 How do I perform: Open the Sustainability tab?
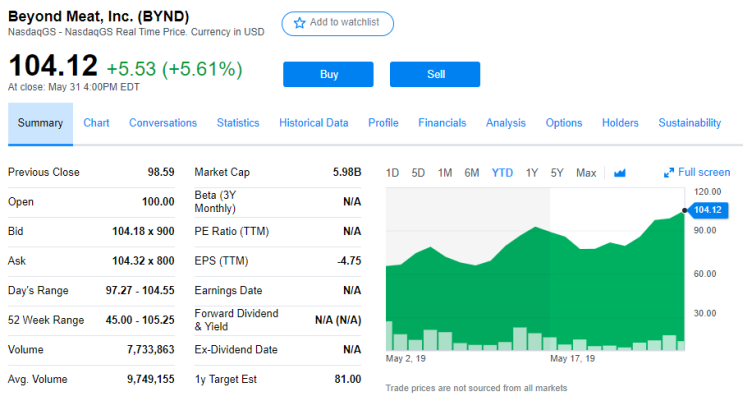[689, 123]
